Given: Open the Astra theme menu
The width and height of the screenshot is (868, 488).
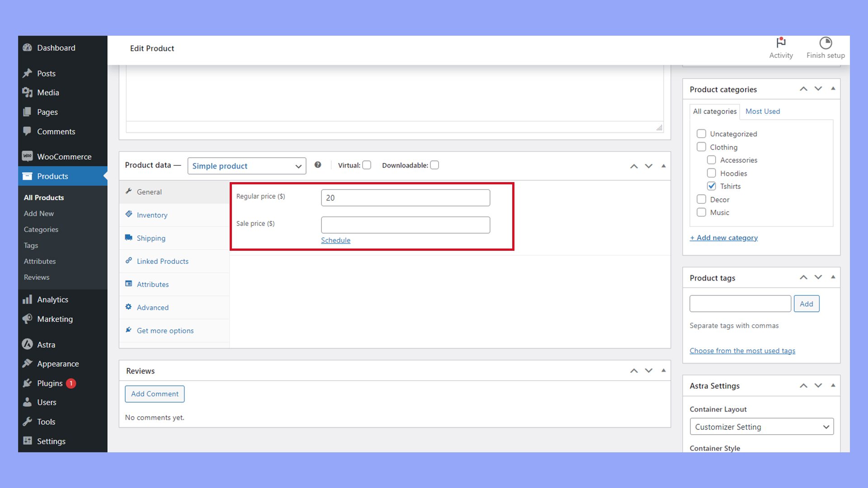Looking at the screenshot, I should [46, 345].
